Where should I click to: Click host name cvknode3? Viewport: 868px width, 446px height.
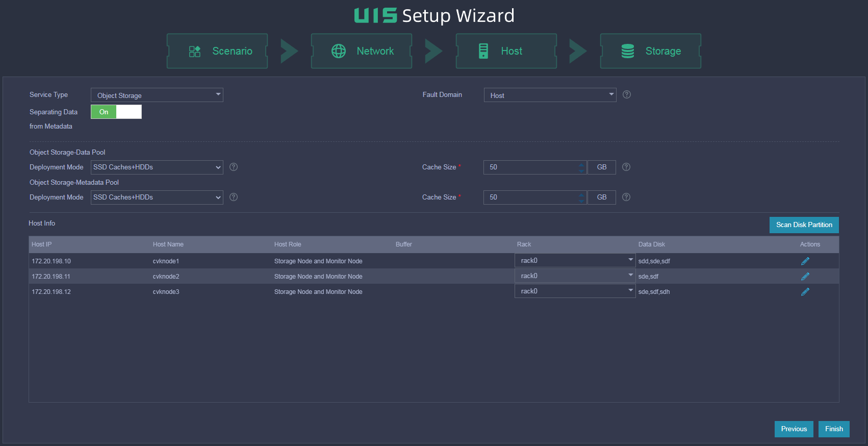(166, 292)
